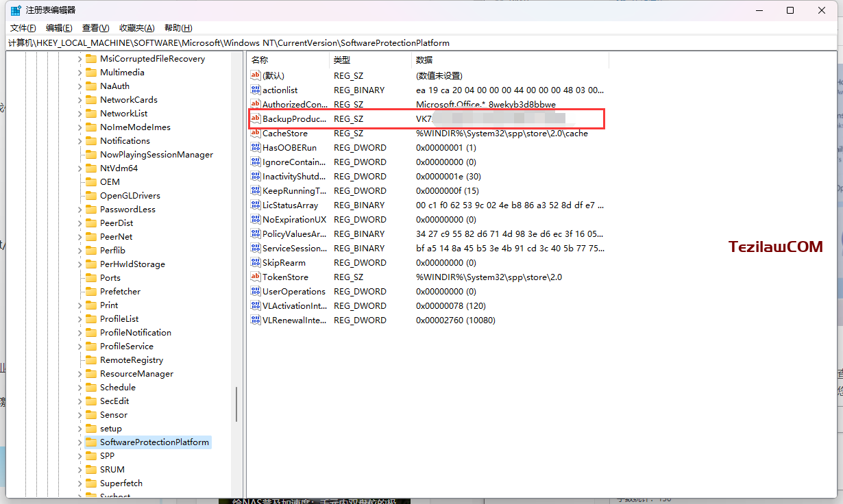Click the folder icon of Schedule key
Image resolution: width=843 pixels, height=504 pixels.
[90, 387]
